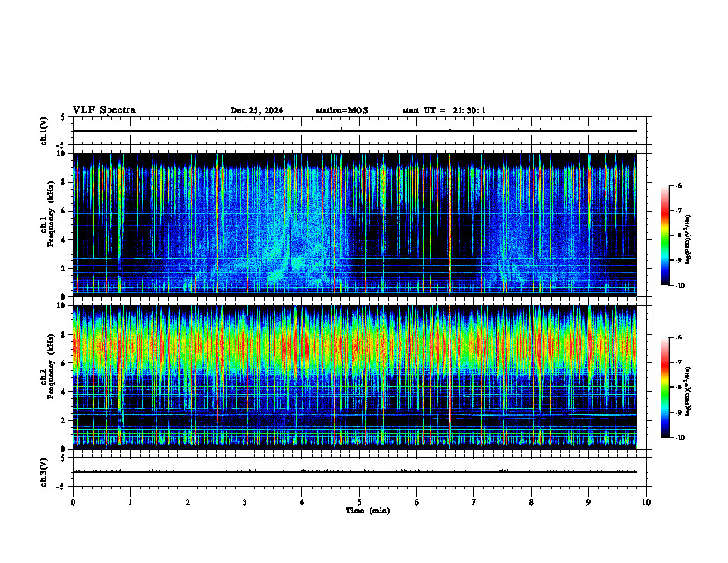Click the ch.1 spectrogram color scale bar
Image resolution: width=728 pixels, height=563 pixels.
click(x=665, y=236)
